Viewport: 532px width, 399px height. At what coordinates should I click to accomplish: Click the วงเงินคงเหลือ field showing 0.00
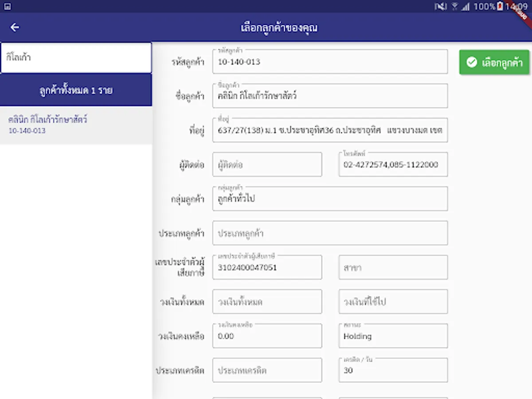click(267, 336)
